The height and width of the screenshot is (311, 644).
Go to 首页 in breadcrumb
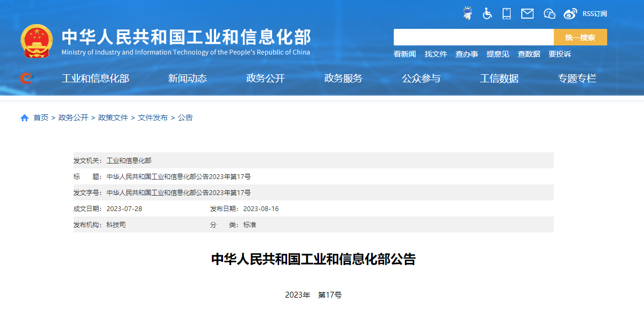click(x=41, y=118)
